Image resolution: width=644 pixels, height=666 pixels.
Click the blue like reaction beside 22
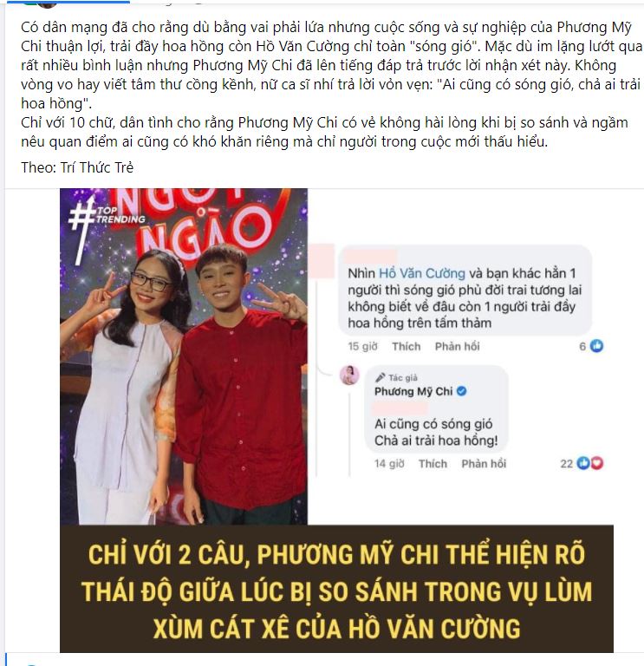(583, 463)
